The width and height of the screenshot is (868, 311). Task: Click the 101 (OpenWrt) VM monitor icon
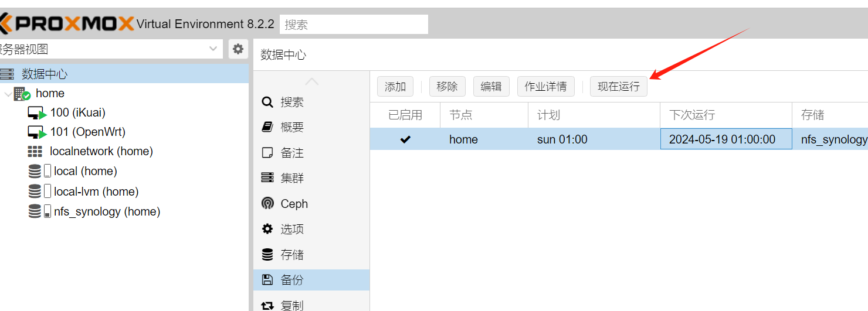click(37, 132)
